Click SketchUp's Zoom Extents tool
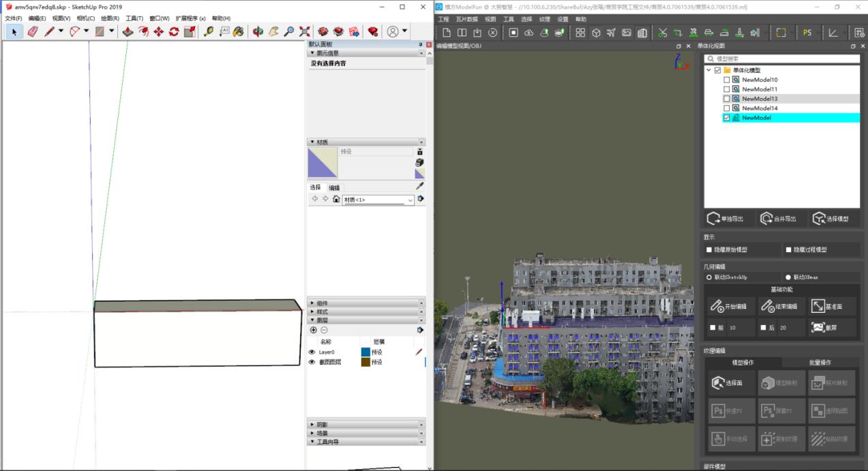868x471 pixels. point(304,31)
